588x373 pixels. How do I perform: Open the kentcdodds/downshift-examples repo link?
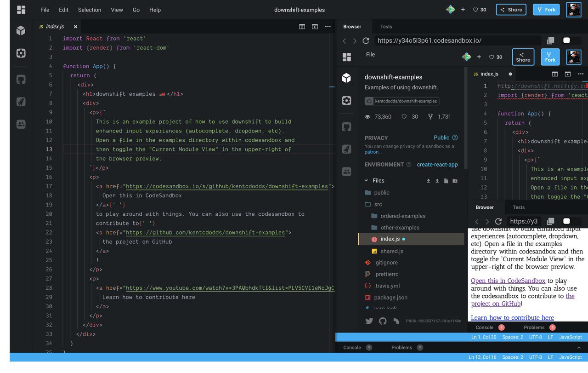(402, 101)
